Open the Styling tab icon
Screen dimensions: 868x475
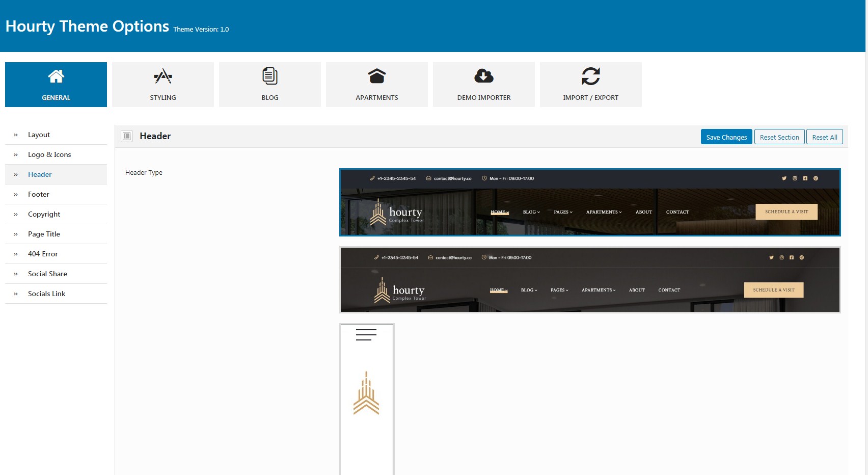[163, 76]
